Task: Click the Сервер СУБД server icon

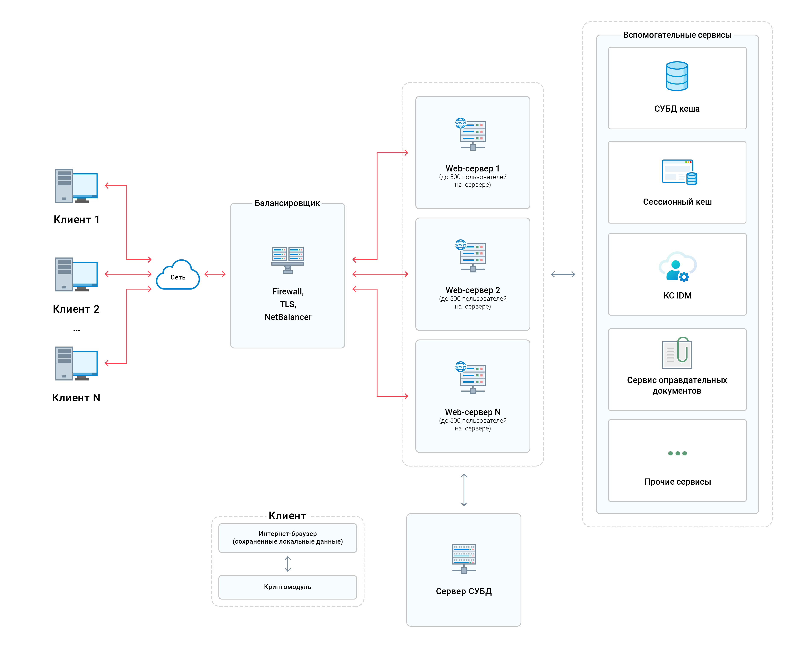Action: [464, 559]
